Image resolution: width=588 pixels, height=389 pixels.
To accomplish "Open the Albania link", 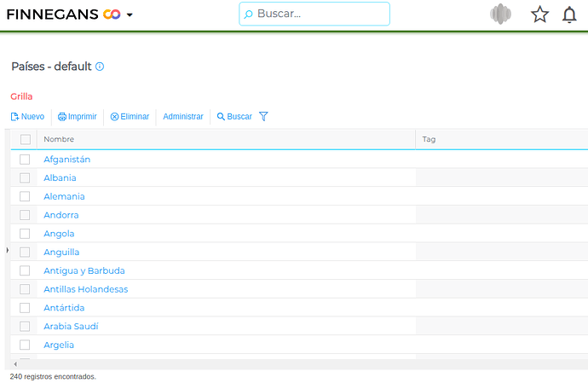I will tap(60, 178).
